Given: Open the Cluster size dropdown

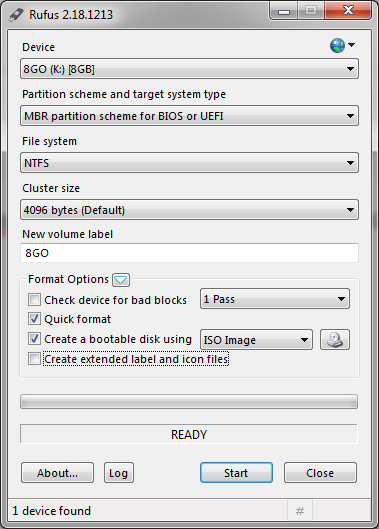Looking at the screenshot, I should [x=189, y=210].
